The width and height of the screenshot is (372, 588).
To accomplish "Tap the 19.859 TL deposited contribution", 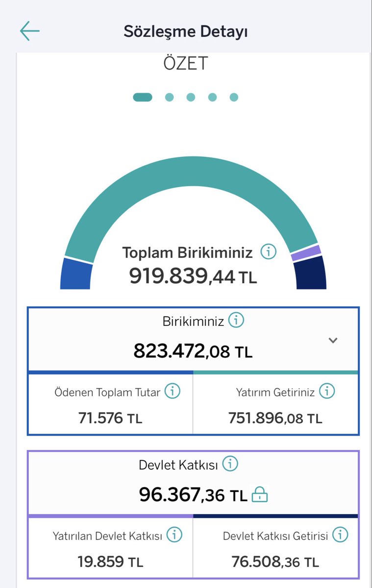I will pos(110,562).
